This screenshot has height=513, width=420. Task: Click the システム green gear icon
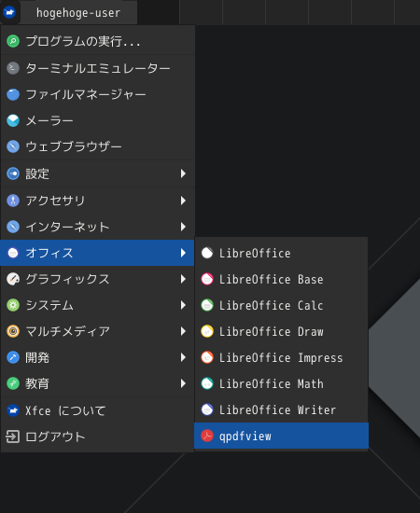pyautogui.click(x=13, y=305)
